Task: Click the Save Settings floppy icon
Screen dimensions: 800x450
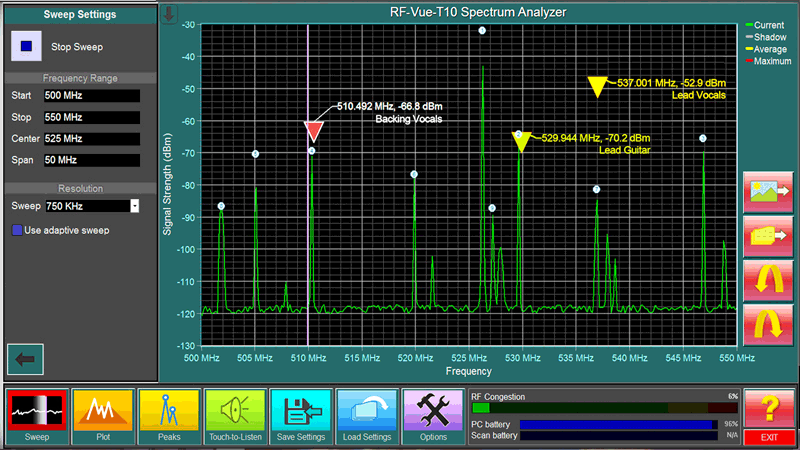Action: (x=301, y=416)
